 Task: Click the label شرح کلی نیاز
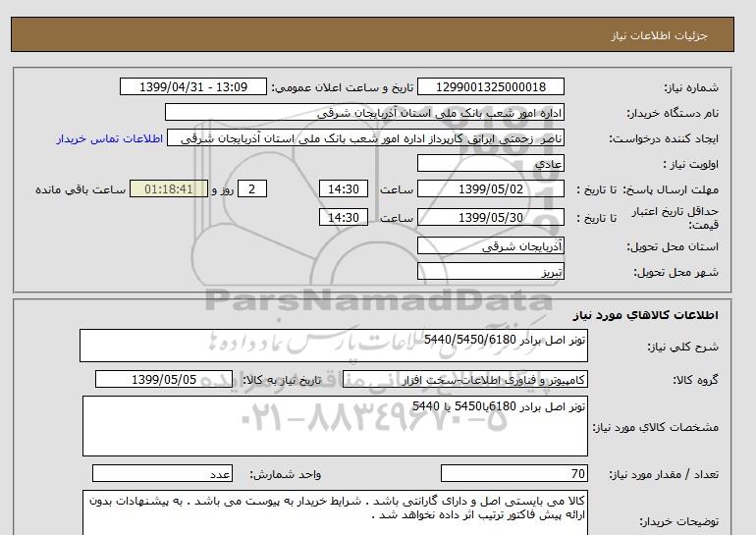click(682, 347)
